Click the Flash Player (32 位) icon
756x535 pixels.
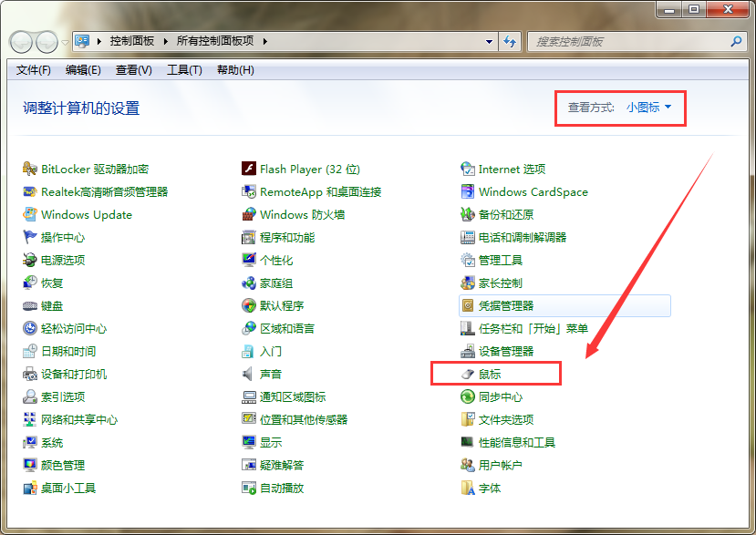coord(249,169)
